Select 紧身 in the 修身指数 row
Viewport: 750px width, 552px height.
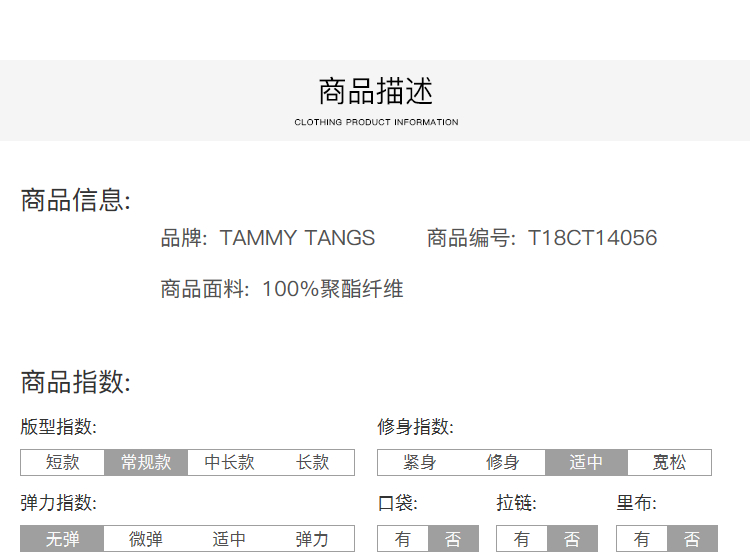coord(419,462)
